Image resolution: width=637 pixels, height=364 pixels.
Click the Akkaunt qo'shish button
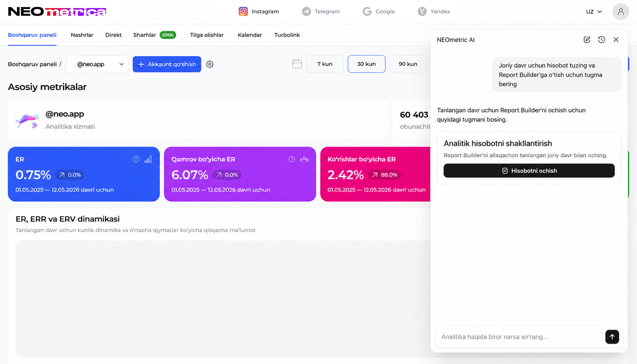point(167,64)
